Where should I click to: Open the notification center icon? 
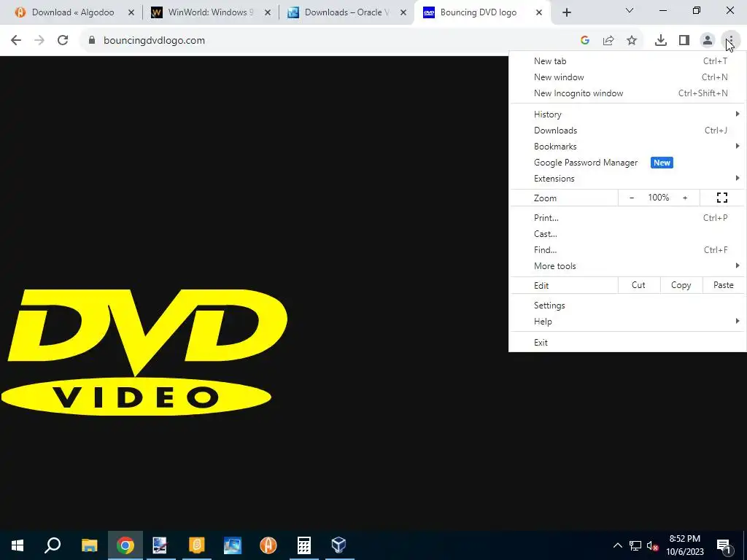click(724, 545)
